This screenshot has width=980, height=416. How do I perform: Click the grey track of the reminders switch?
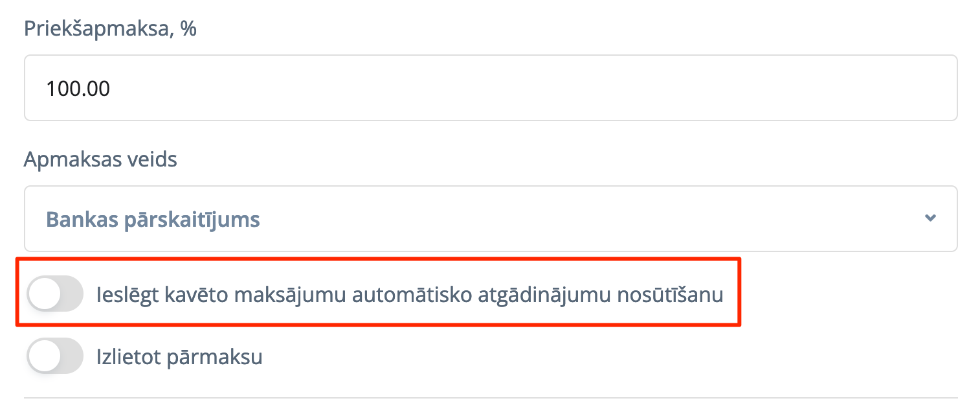[71, 294]
